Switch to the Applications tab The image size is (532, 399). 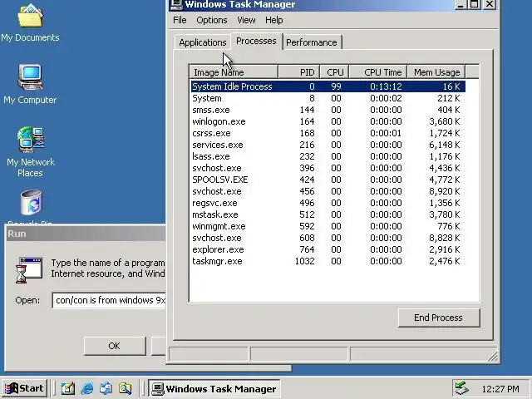[203, 42]
